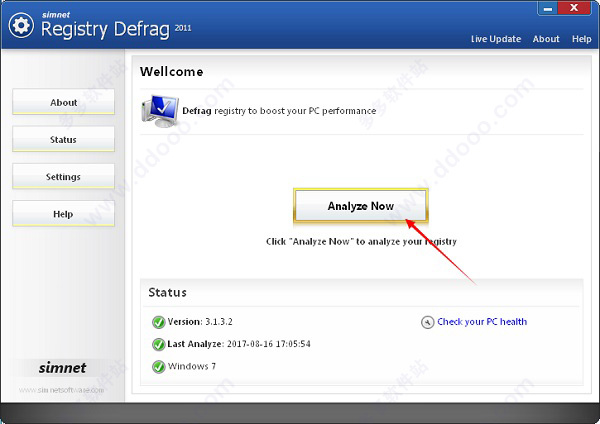Open Settings from the left sidebar
The width and height of the screenshot is (600, 424).
pyautogui.click(x=64, y=176)
